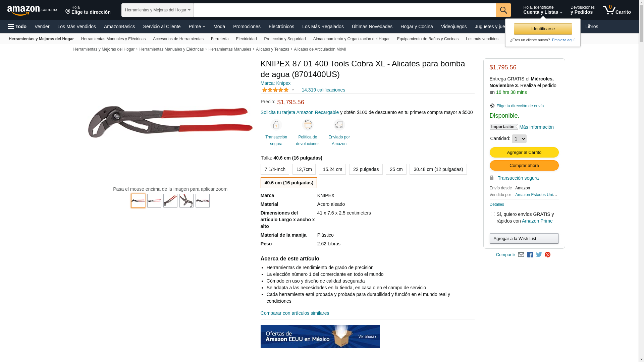The image size is (644, 362).
Task: Click the search magnifier button
Action: [503, 10]
